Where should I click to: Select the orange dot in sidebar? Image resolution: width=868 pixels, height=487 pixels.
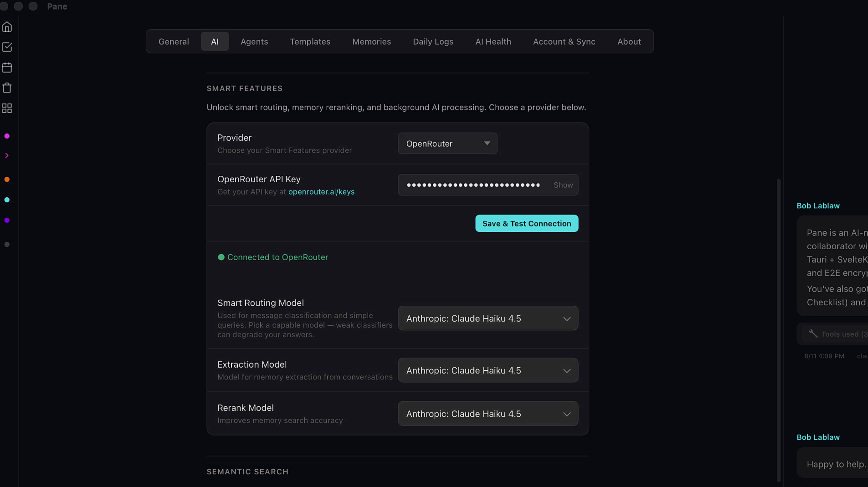7,179
